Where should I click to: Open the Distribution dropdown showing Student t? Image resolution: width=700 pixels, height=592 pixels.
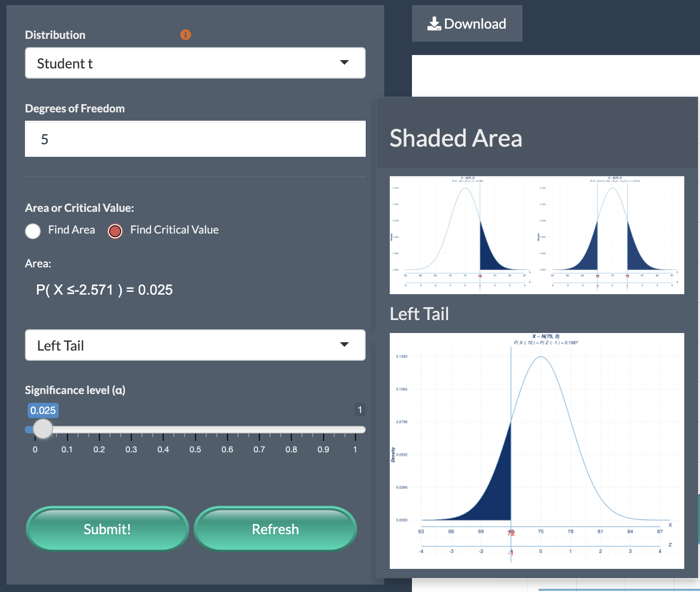(195, 63)
